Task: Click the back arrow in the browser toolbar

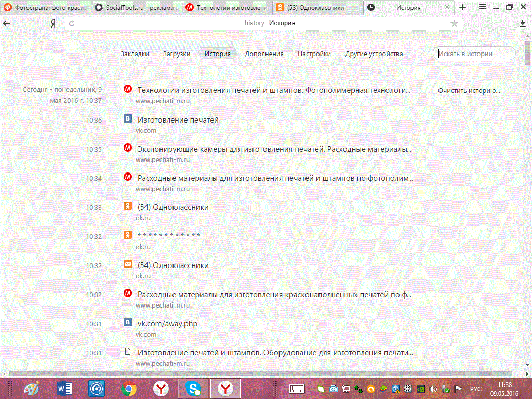Action: [x=7, y=23]
